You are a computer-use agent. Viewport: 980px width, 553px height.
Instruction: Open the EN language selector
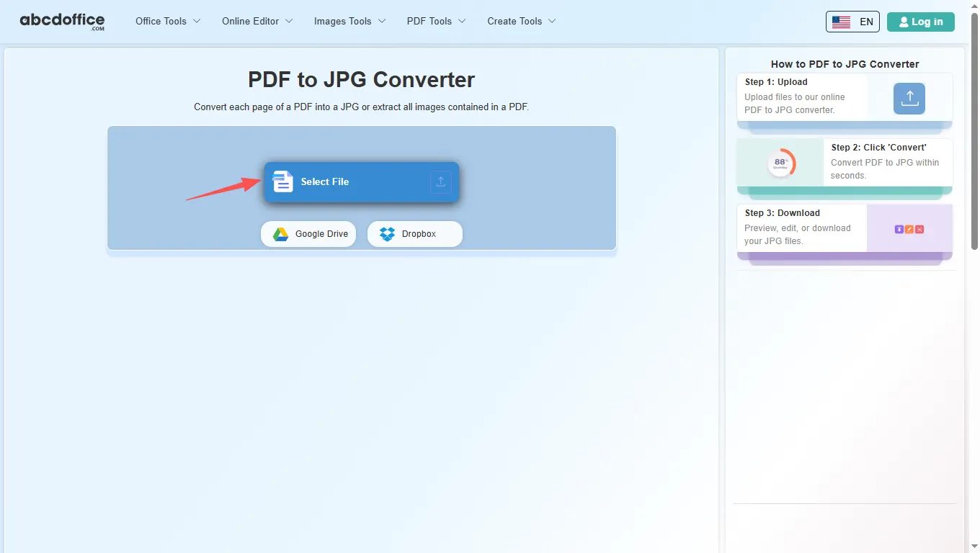[853, 22]
